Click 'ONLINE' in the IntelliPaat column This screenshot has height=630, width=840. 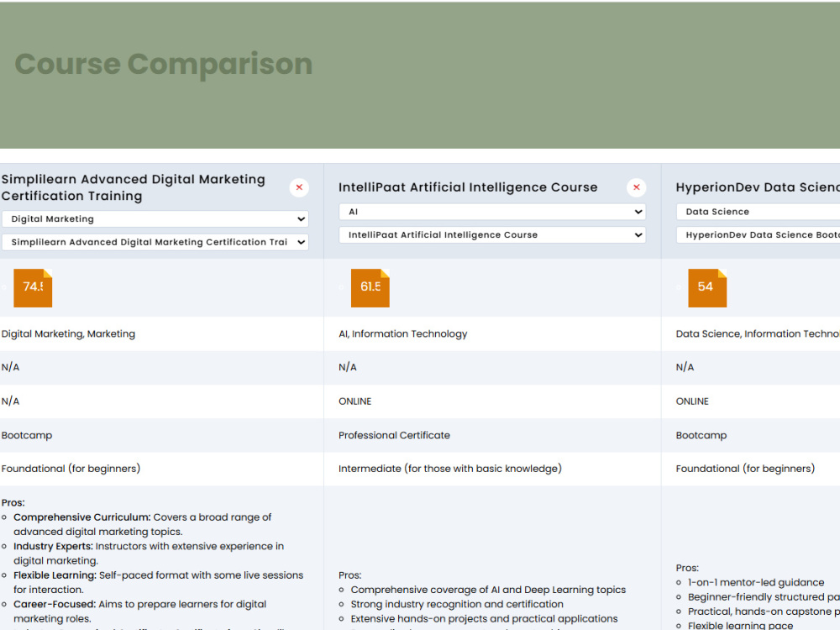[354, 402]
